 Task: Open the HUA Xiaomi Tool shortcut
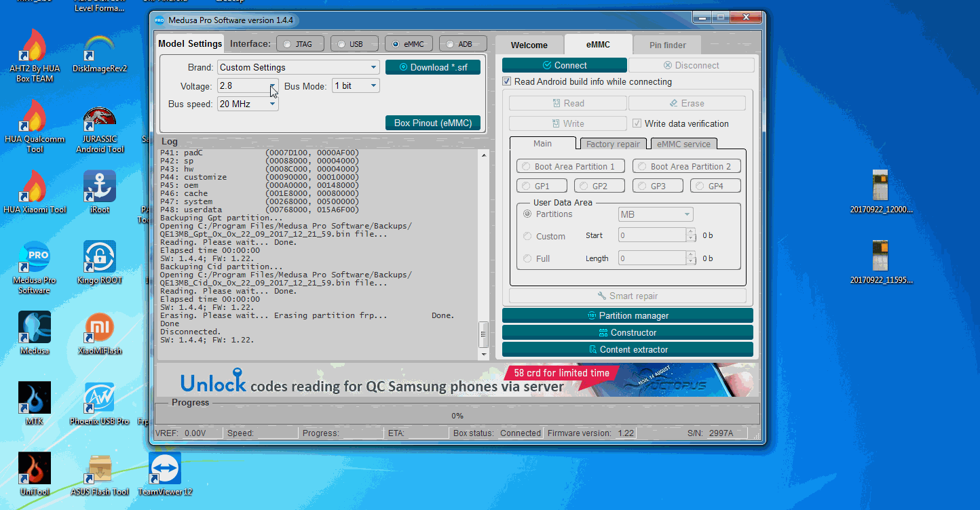point(35,191)
